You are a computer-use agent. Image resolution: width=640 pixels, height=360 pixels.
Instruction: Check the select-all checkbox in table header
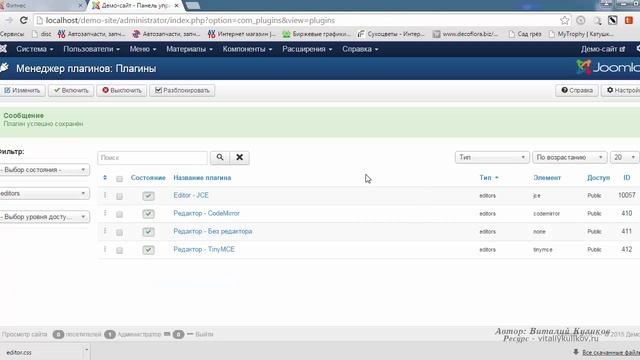[x=119, y=179]
